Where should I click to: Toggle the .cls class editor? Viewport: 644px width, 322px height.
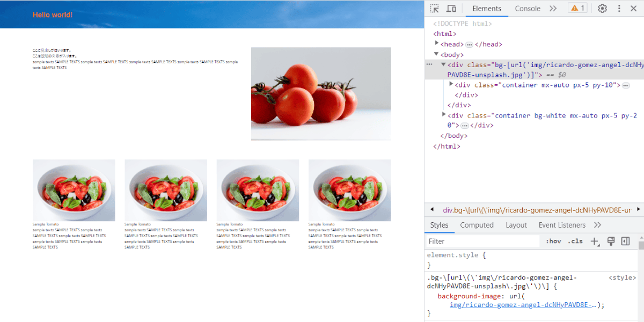click(x=575, y=241)
